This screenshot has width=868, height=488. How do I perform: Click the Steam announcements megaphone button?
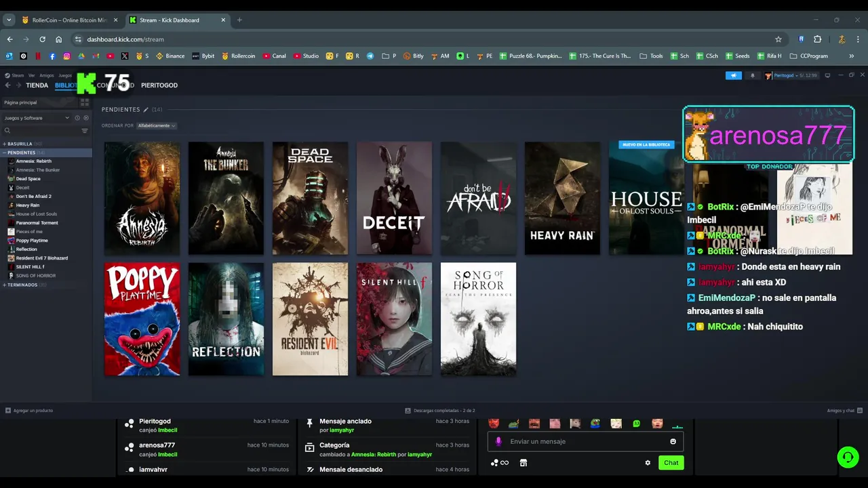(734, 75)
